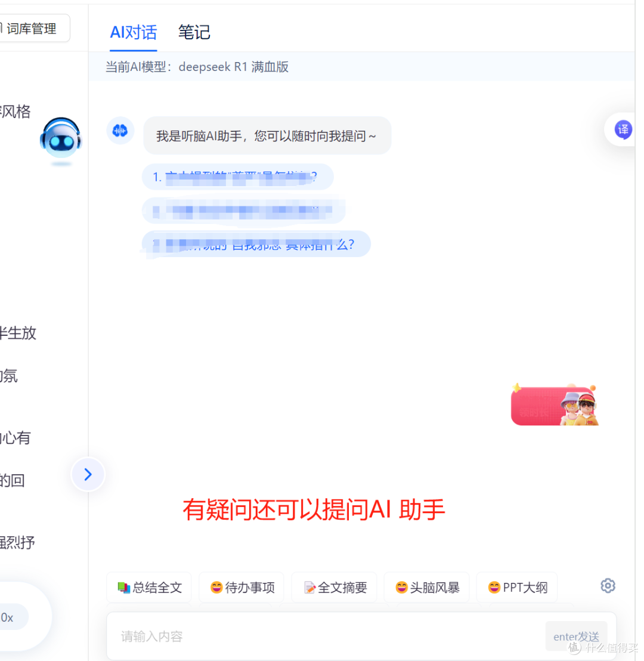
Task: Select the suggested question ending in 么?
Action: [256, 244]
